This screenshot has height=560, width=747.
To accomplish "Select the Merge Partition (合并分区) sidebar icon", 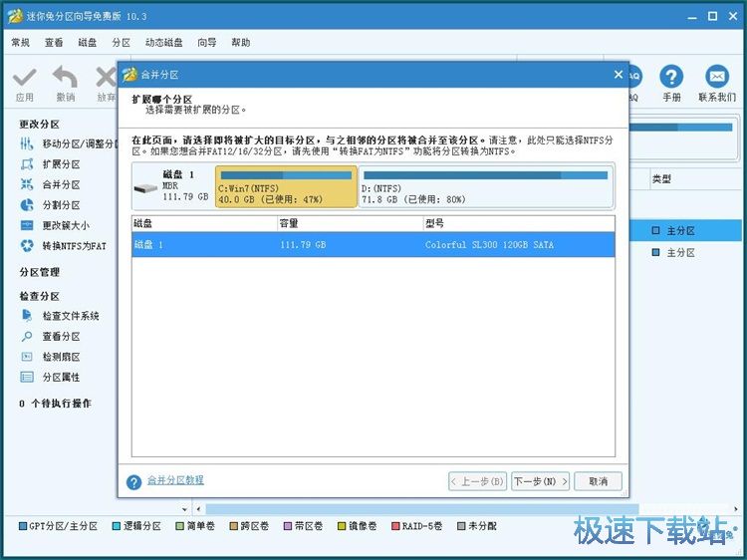I will (x=27, y=184).
